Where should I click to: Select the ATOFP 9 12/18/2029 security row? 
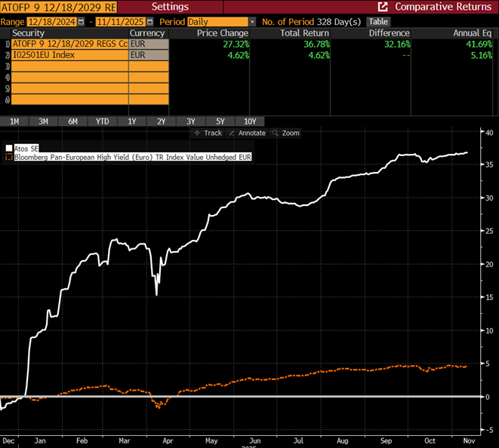(x=69, y=44)
